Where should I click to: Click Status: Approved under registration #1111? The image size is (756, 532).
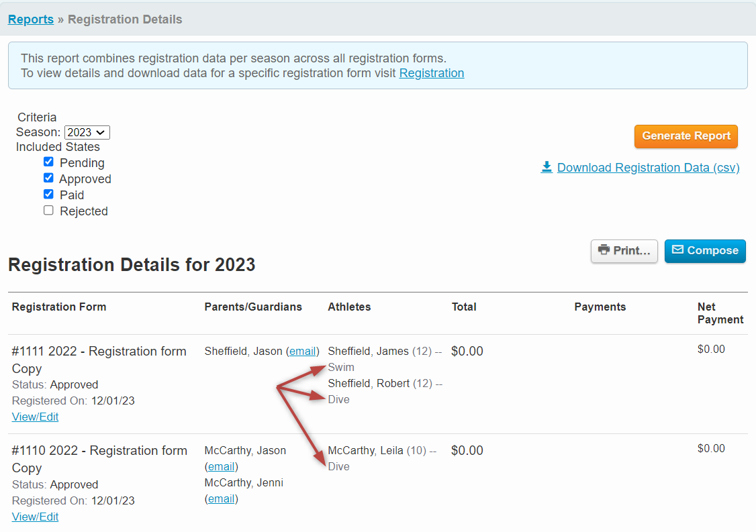point(55,384)
